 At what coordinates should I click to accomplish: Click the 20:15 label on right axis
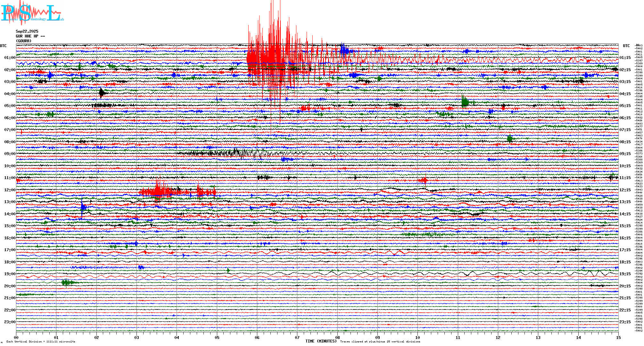click(625, 286)
